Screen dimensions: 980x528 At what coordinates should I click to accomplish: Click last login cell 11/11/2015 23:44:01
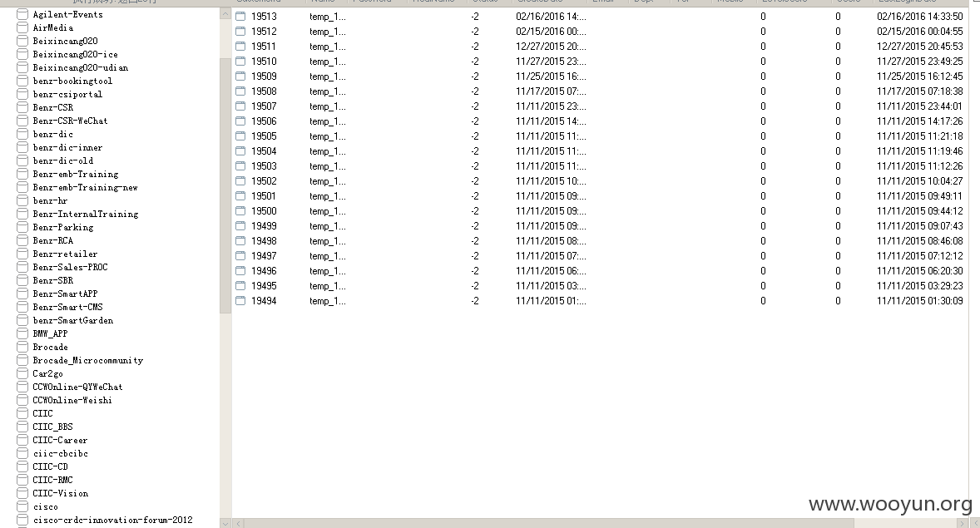[x=919, y=106]
